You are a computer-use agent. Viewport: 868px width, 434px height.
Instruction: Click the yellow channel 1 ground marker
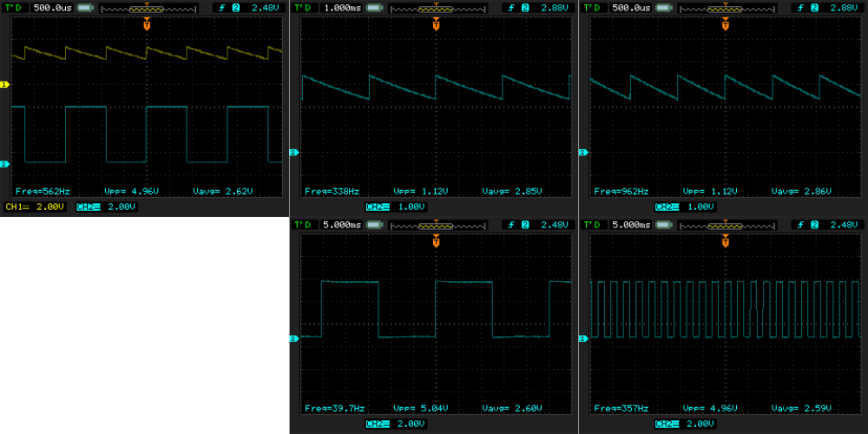(4, 84)
